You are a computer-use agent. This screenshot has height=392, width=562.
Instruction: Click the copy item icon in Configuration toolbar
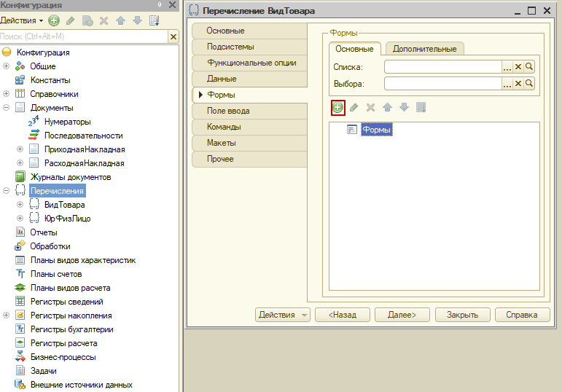[87, 21]
